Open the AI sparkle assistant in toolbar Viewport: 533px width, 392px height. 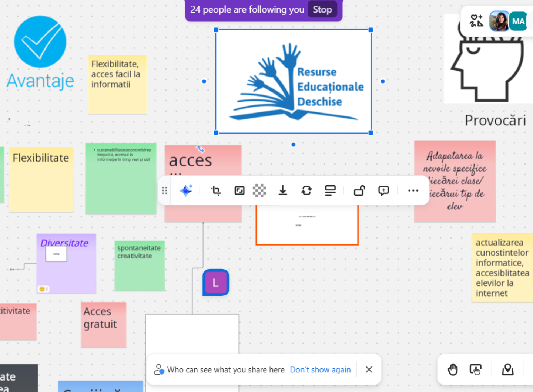[186, 190]
